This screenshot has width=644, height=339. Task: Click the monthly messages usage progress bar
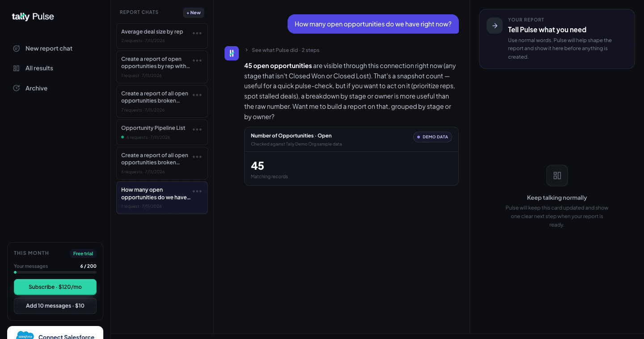coord(55,272)
